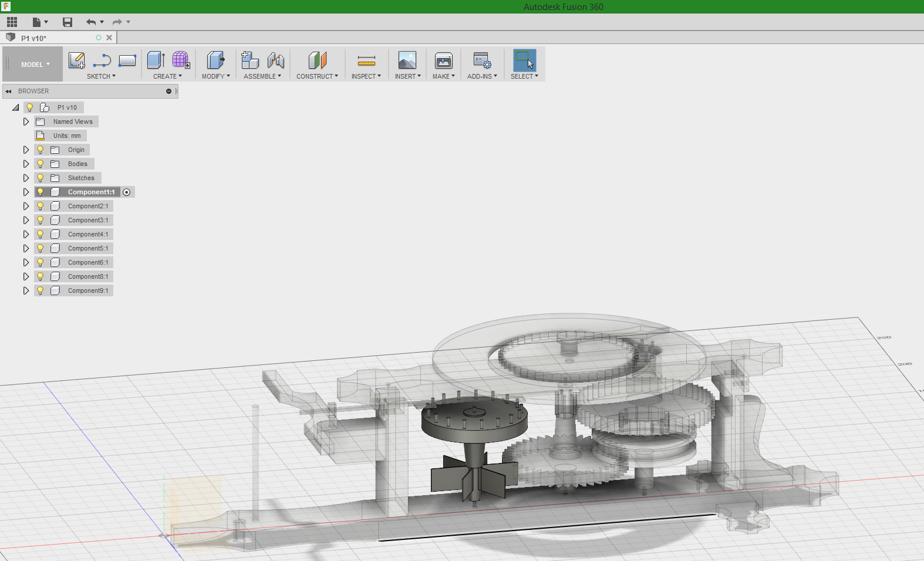
Task: Open the CONSTRUCT menu
Action: 317,76
